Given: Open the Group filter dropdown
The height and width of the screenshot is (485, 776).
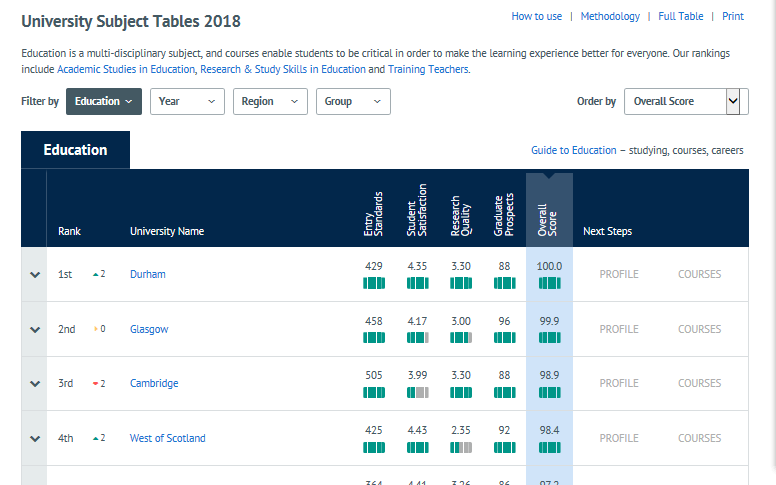Looking at the screenshot, I should click(352, 102).
